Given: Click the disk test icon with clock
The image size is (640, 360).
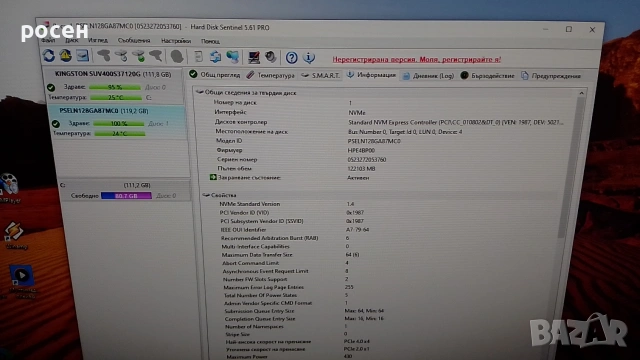Looking at the screenshot, I should point(121,56).
